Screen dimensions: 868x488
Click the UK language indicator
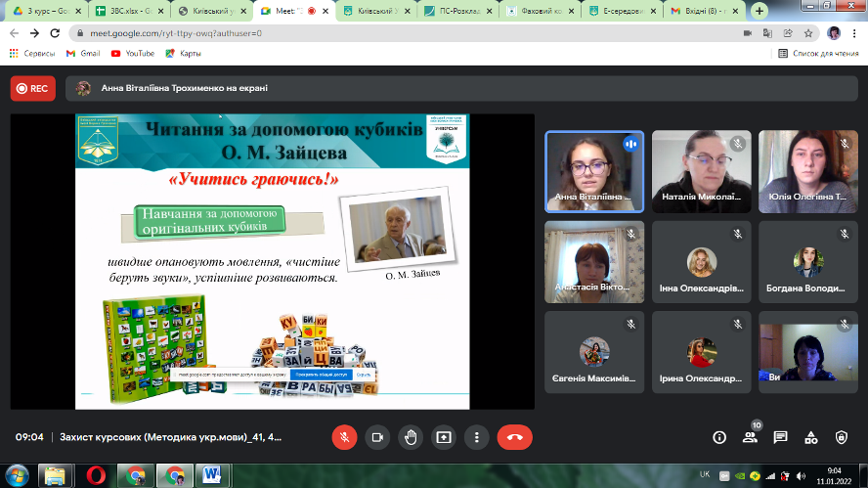(x=705, y=474)
